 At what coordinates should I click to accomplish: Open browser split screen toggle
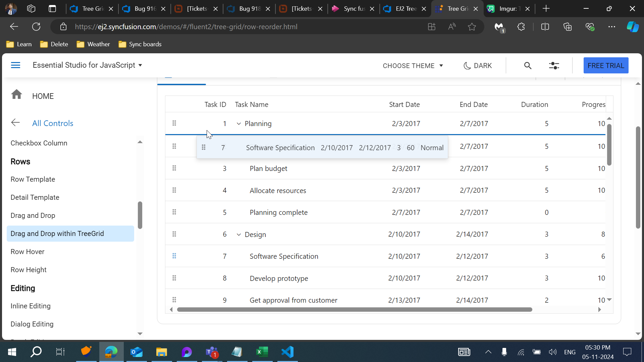pyautogui.click(x=545, y=27)
